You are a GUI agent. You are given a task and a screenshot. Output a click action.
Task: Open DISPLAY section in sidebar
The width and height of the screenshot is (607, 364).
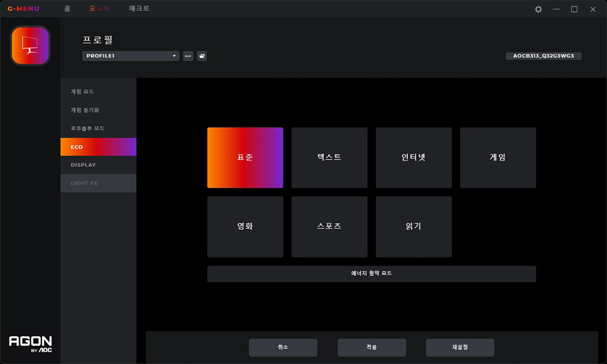click(98, 165)
